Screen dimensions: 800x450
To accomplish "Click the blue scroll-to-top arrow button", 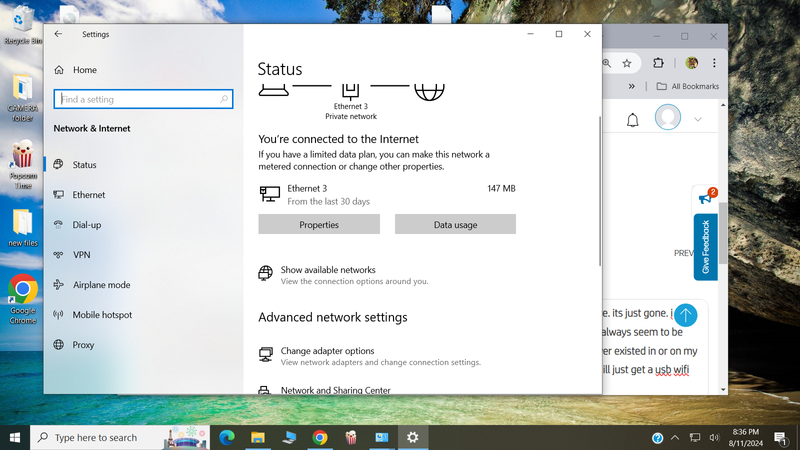I will coord(686,315).
